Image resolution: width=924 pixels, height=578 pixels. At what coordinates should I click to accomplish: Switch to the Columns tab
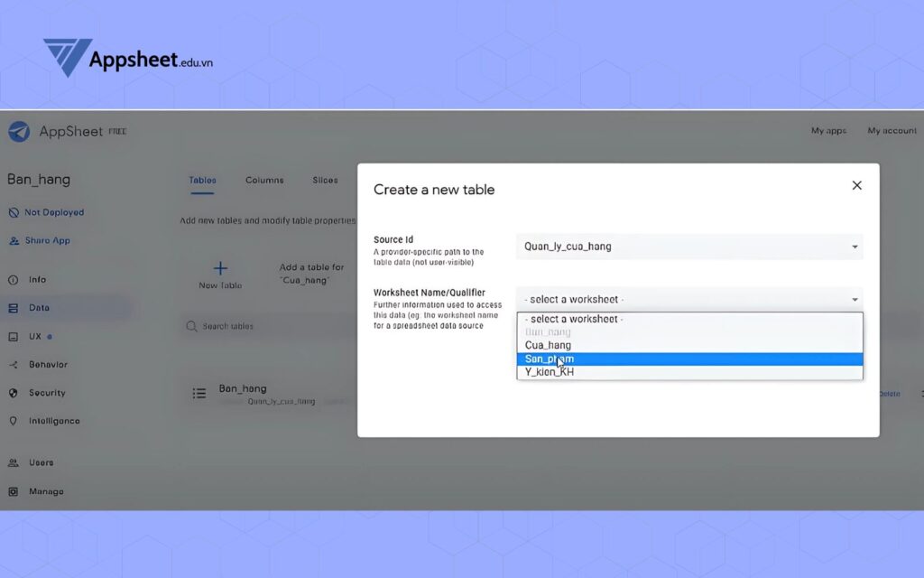tap(264, 181)
